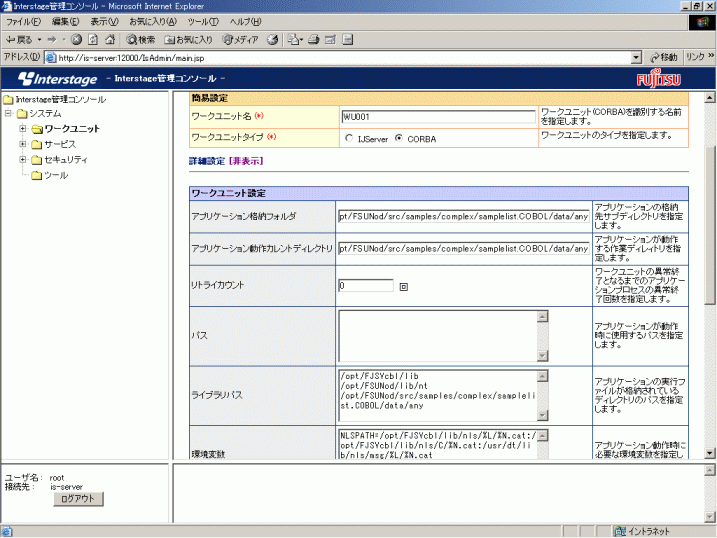Viewport: 717px width, 538px height.
Task: Click the システム folder icon in tree
Action: pos(22,113)
